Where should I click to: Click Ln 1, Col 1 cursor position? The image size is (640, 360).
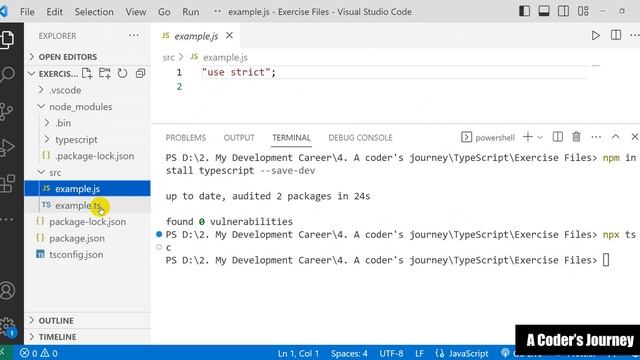298,353
